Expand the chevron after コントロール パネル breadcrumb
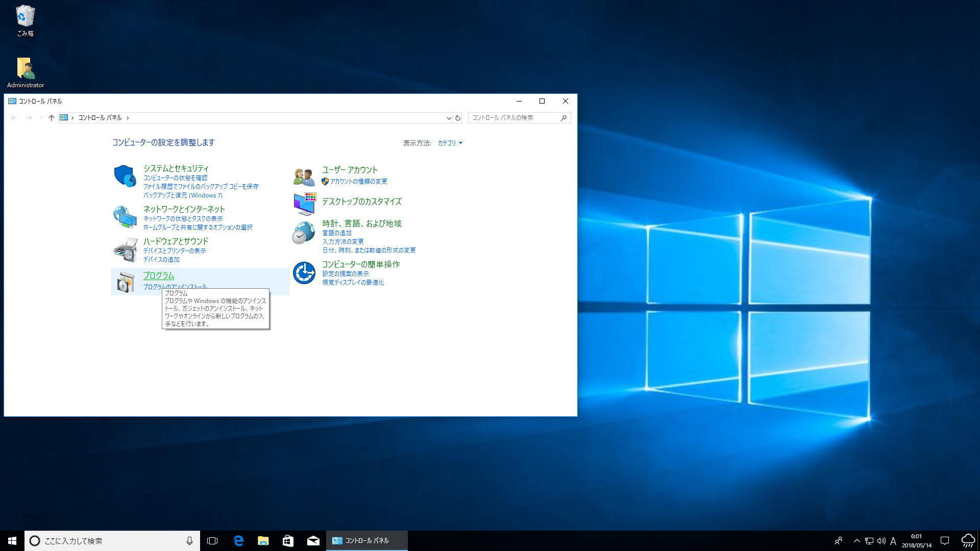This screenshot has height=551, width=980. 128,118
